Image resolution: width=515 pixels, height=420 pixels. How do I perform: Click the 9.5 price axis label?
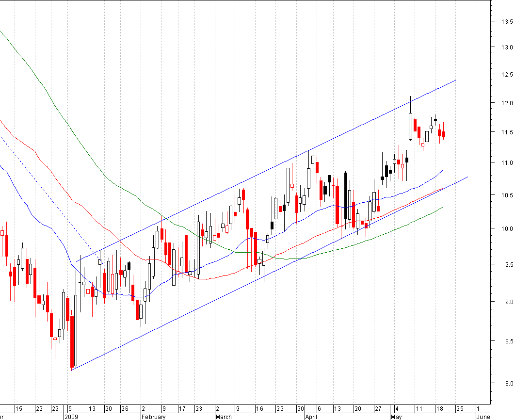click(508, 264)
